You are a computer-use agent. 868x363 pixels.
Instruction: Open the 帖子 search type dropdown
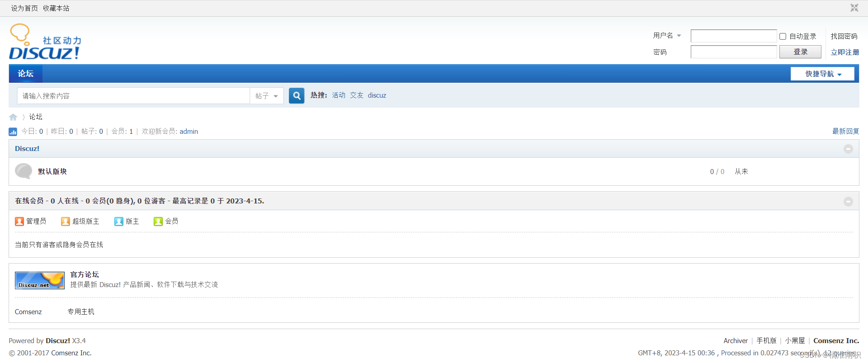(267, 96)
